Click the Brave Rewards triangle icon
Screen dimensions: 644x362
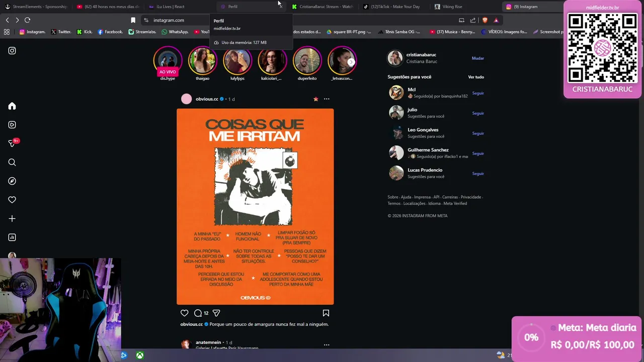point(496,20)
